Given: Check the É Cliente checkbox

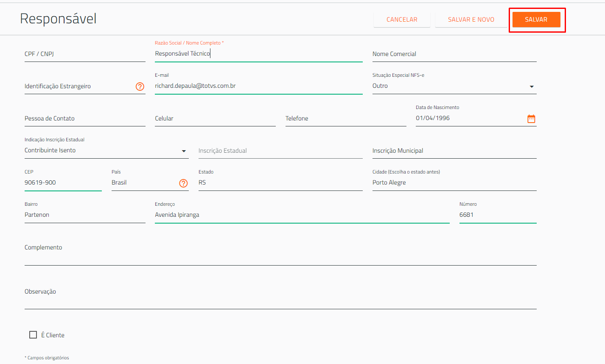Looking at the screenshot, I should [x=33, y=335].
